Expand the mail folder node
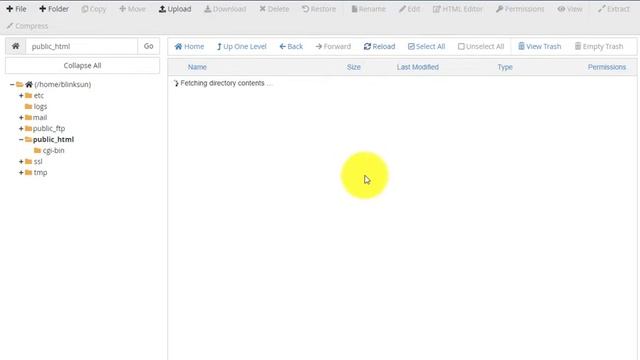 pos(21,118)
